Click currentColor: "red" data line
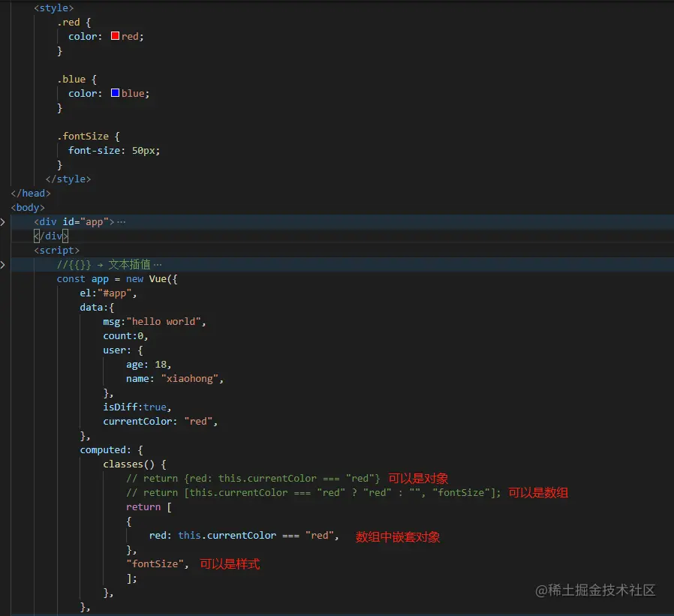This screenshot has width=674, height=616. 161,422
